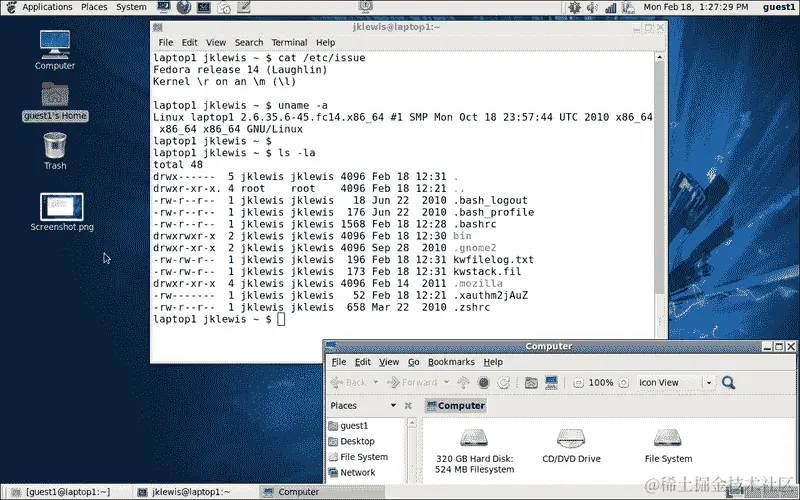Open Computer window View menu
Screen dimensions: 800x500
pos(389,362)
